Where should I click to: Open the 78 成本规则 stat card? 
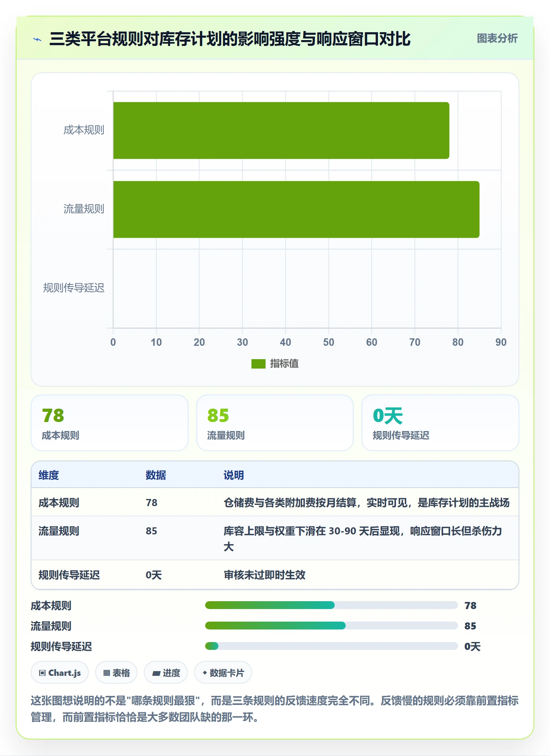[110, 423]
